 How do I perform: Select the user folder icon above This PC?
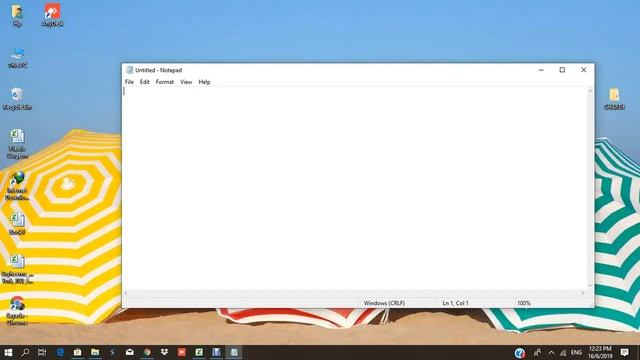click(x=17, y=16)
